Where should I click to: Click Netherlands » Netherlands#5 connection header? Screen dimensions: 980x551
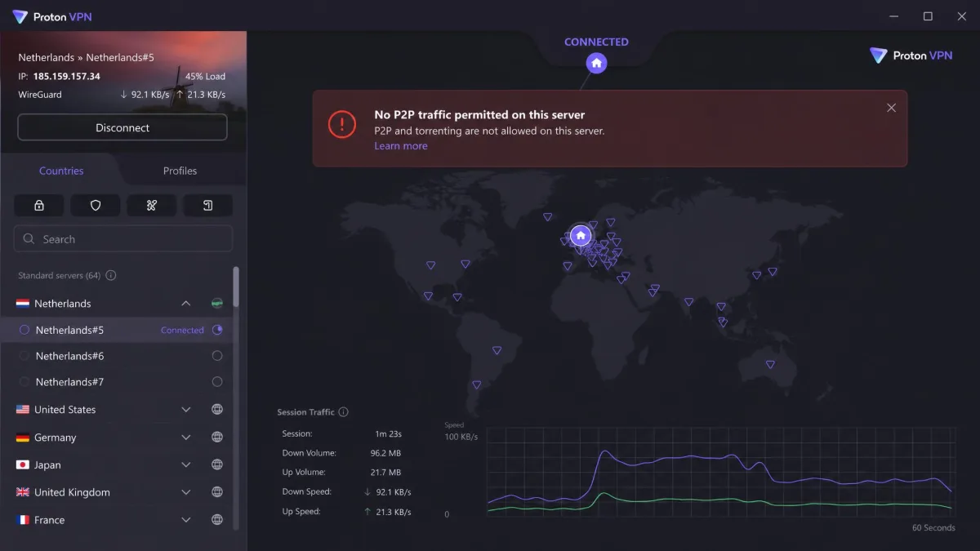point(87,58)
